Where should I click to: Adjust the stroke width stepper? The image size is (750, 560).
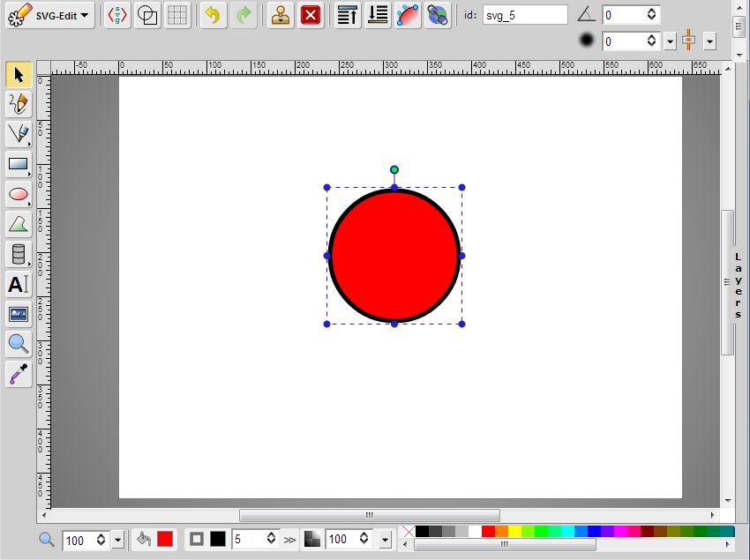pos(271,539)
